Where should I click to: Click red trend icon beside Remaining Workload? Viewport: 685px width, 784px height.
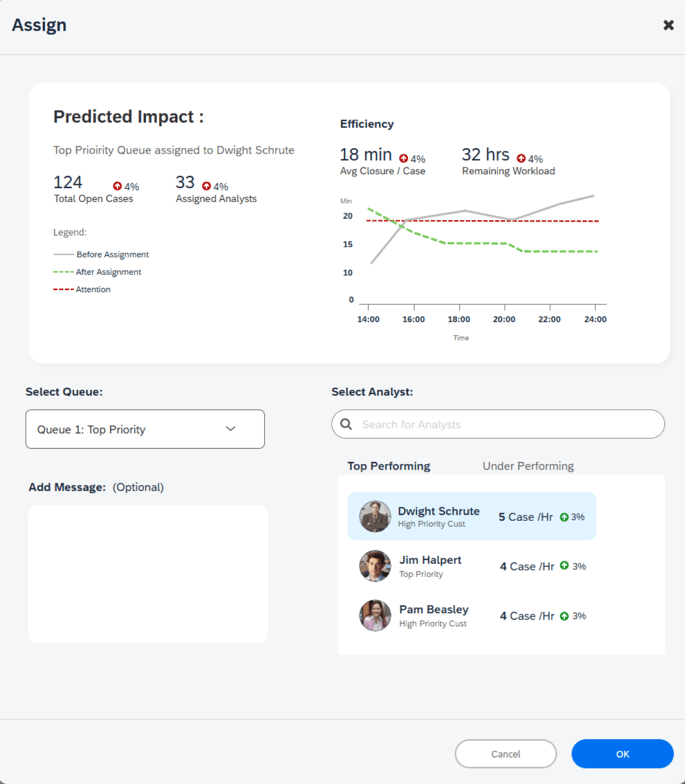click(x=521, y=159)
